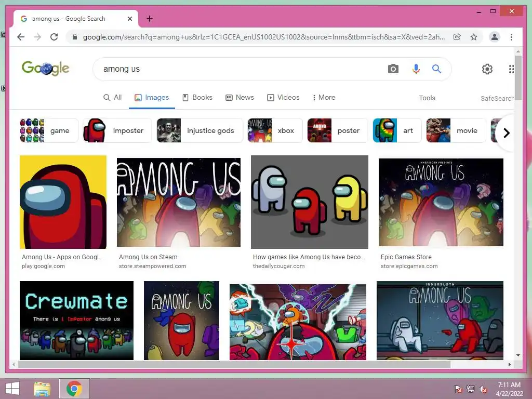Start voice search with microphone icon
The image size is (532, 399).
416,69
